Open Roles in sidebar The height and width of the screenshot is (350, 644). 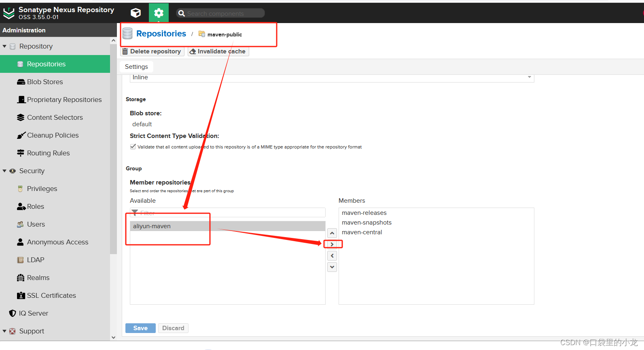(55, 206)
